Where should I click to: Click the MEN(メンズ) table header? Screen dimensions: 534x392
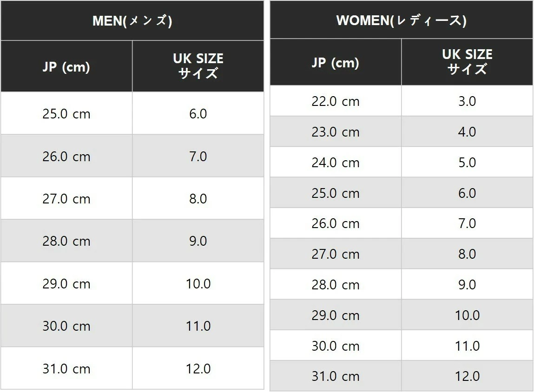(x=132, y=21)
